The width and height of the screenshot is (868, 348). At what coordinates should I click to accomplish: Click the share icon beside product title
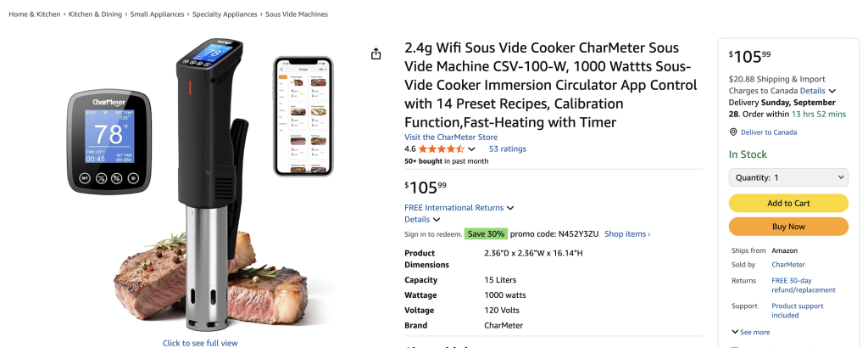click(376, 54)
